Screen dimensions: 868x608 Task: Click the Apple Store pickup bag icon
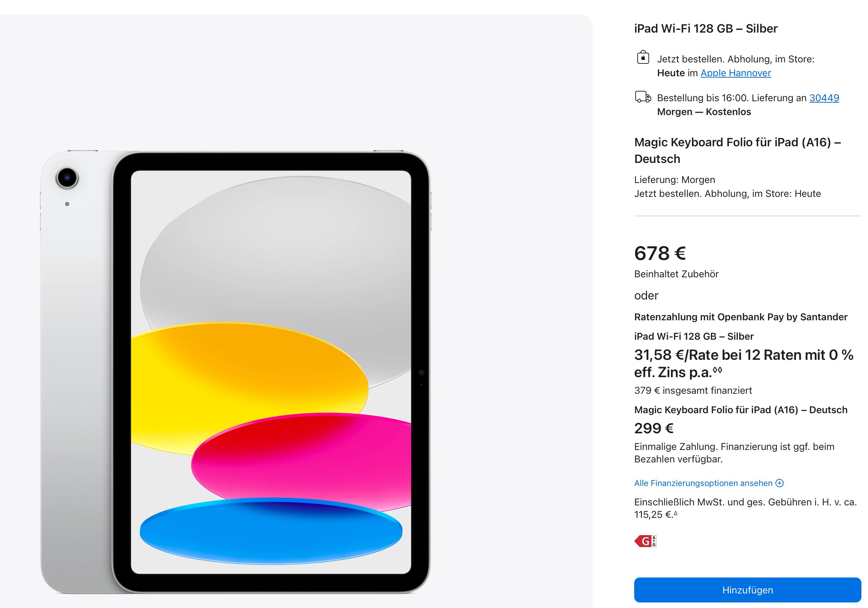pyautogui.click(x=643, y=57)
